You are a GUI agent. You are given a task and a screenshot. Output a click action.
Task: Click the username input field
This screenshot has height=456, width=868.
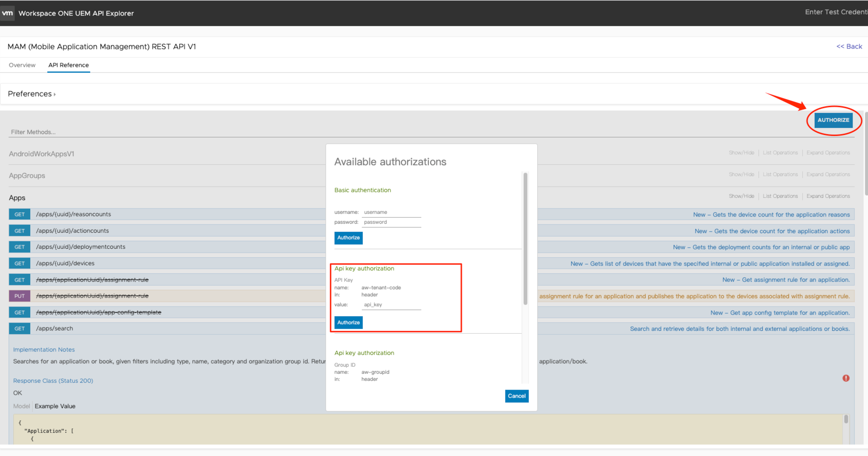(x=391, y=212)
